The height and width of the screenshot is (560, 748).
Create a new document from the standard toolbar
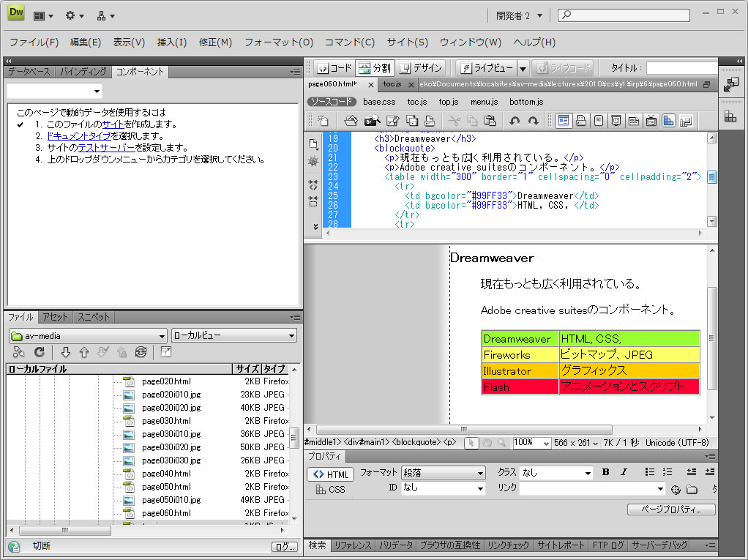click(323, 121)
